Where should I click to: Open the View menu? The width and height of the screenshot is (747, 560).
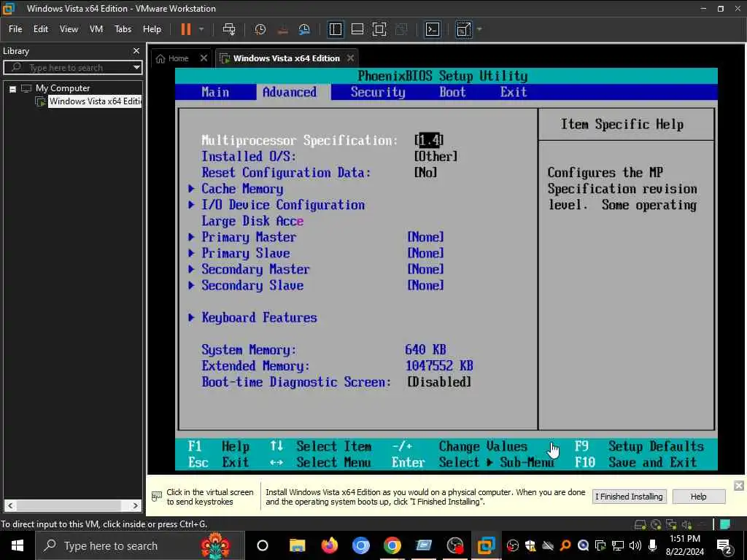tap(69, 29)
